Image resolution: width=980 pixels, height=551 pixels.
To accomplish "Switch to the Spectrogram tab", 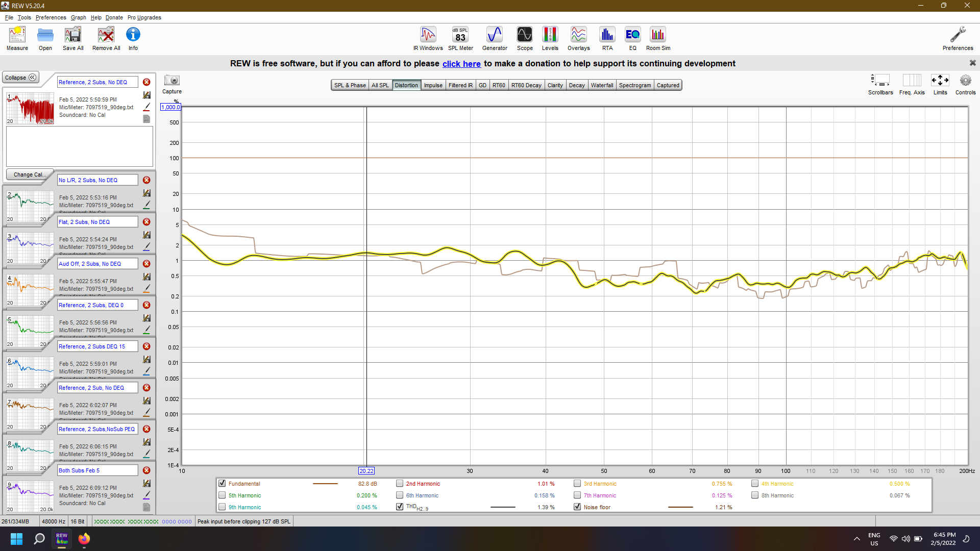I will 635,85.
